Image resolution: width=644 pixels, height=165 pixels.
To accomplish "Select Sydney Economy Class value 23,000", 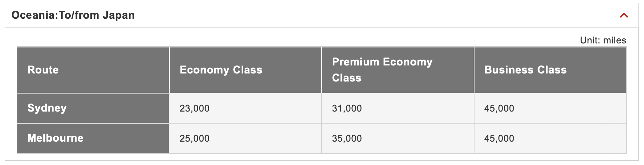I will [x=195, y=108].
